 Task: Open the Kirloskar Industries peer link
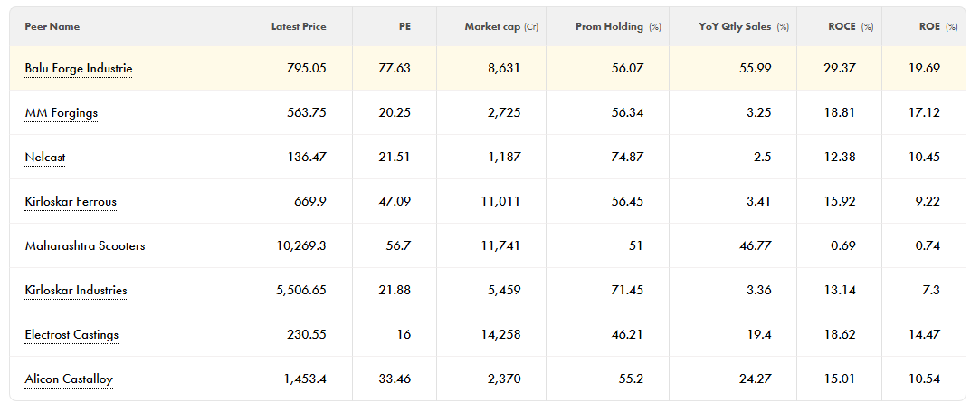click(76, 291)
